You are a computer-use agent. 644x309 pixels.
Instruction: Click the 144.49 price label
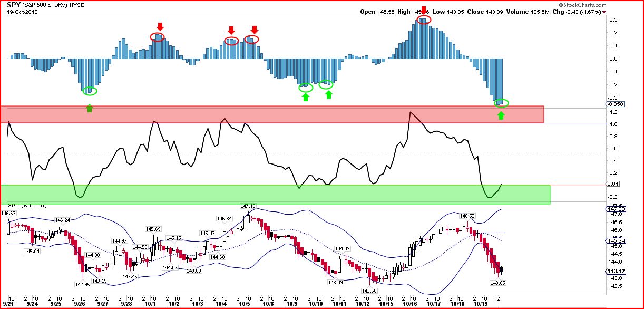(x=343, y=249)
